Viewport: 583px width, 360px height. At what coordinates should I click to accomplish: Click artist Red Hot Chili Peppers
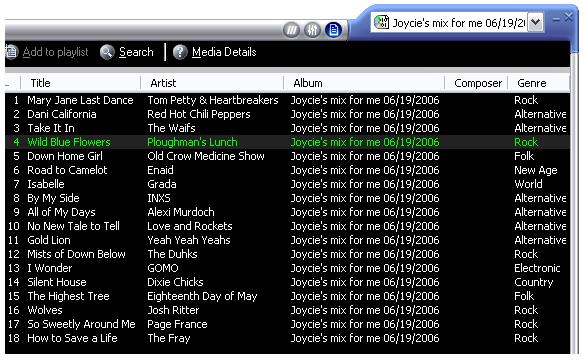point(199,114)
